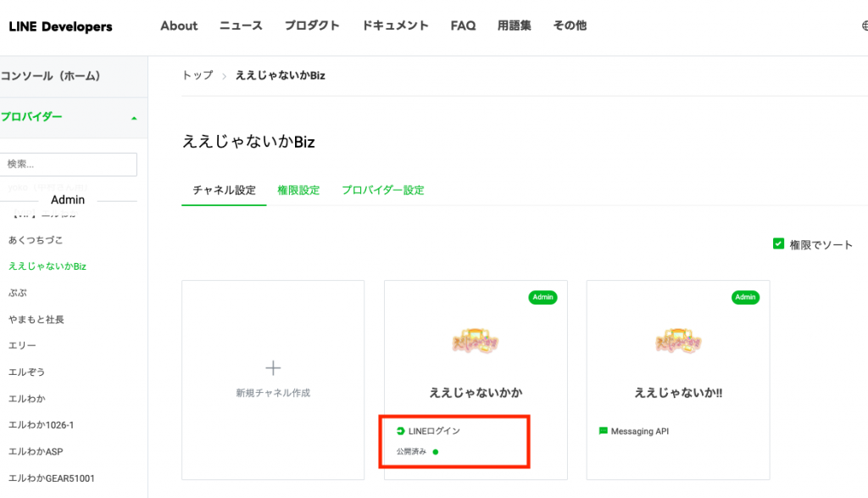The width and height of the screenshot is (868, 498).
Task: Select provider エルわか1026-1 in sidebar
Action: [41, 425]
